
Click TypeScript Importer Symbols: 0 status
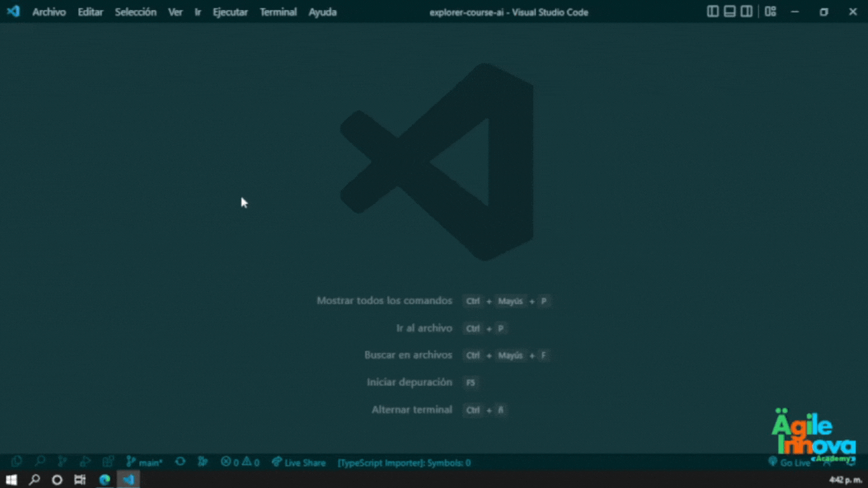click(404, 463)
